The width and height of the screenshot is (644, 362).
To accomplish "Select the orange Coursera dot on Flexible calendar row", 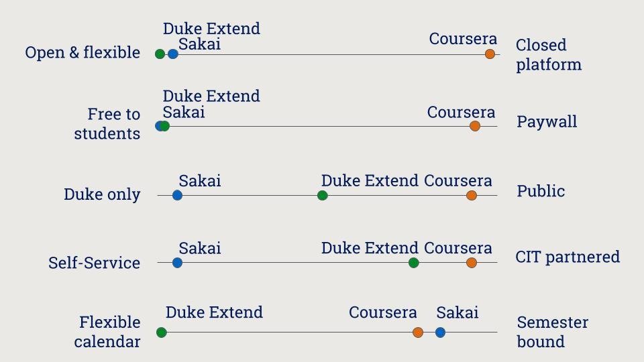I will coord(418,333).
